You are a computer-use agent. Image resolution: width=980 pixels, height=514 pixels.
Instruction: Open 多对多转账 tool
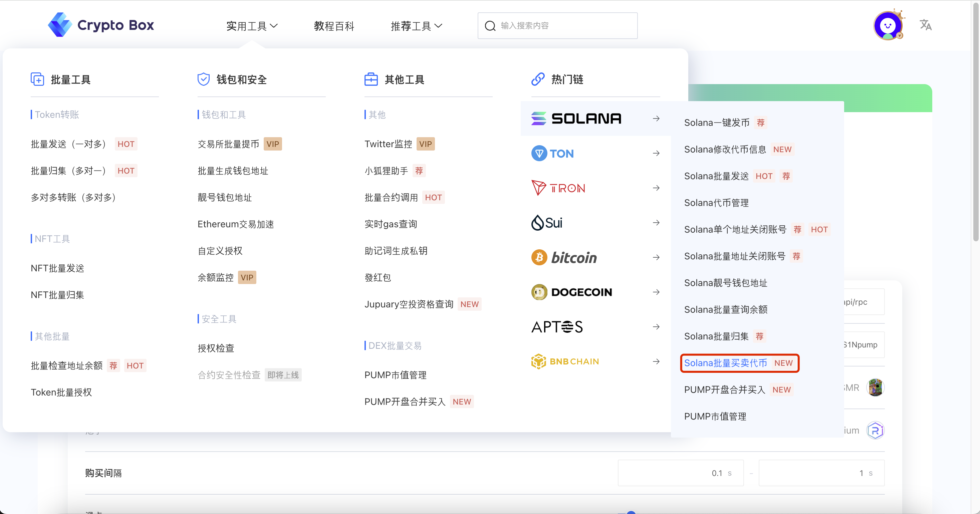[73, 197]
